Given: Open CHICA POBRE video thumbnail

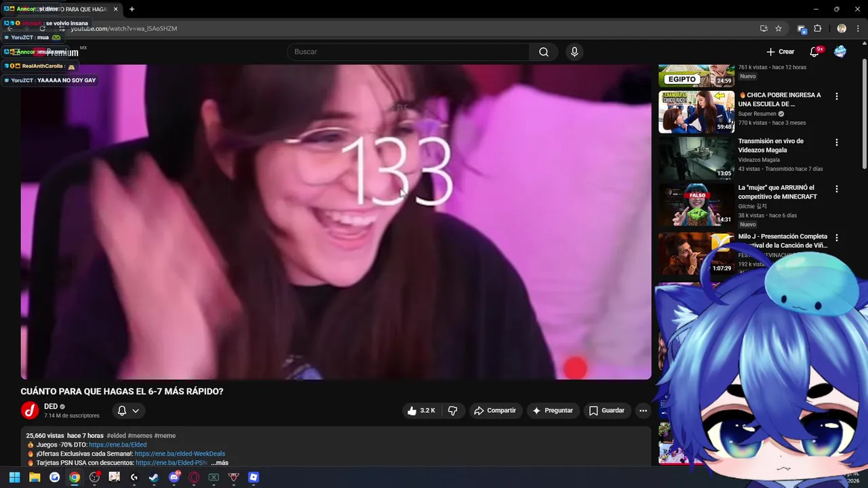Looking at the screenshot, I should (696, 112).
